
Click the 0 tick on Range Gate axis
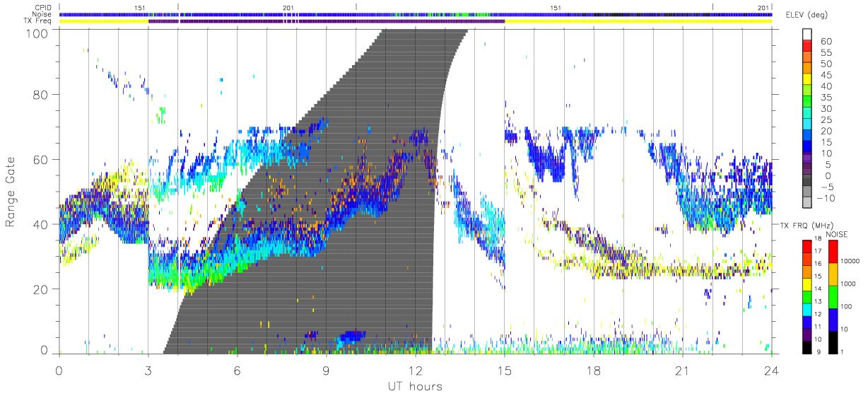pyautogui.click(x=44, y=349)
